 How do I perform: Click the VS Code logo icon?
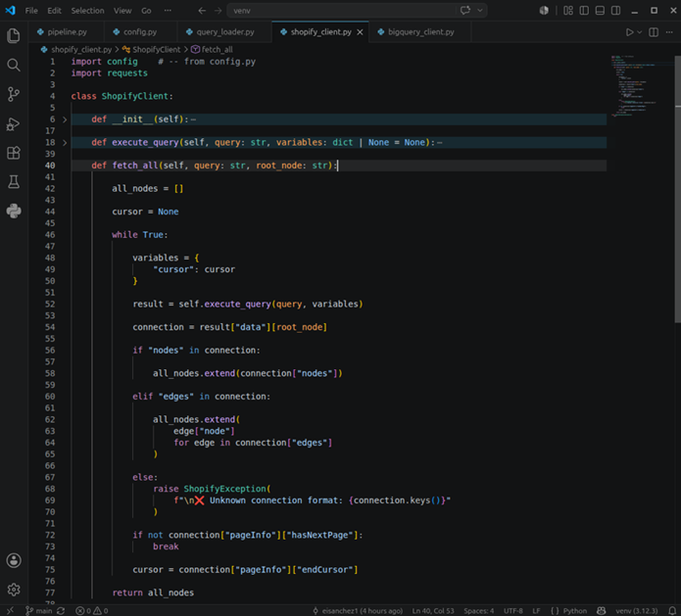point(10,11)
